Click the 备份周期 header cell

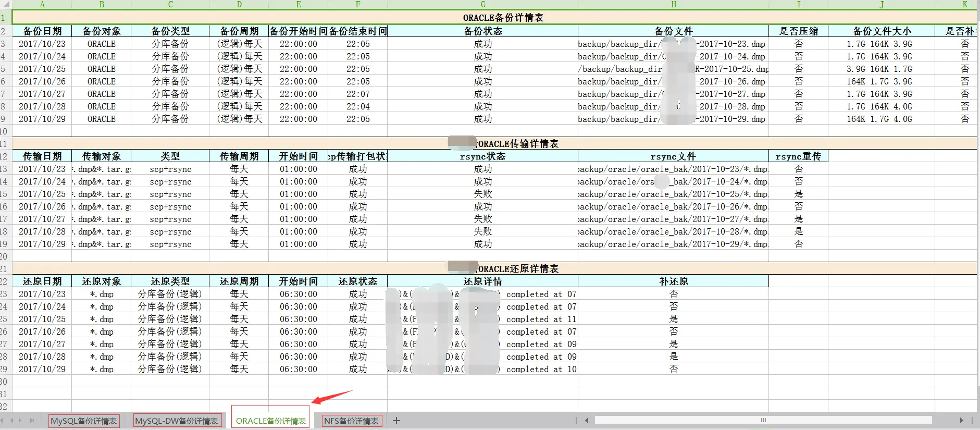[239, 31]
